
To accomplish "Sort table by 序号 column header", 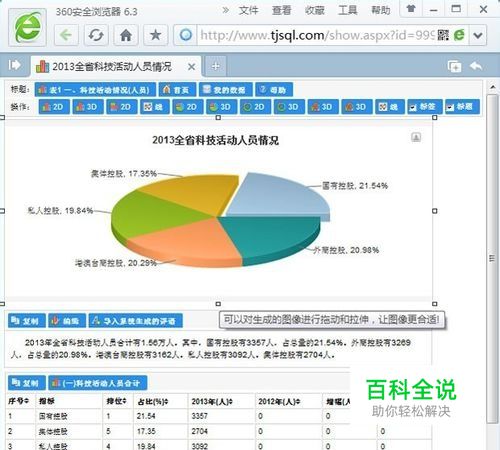I will pyautogui.click(x=19, y=401).
